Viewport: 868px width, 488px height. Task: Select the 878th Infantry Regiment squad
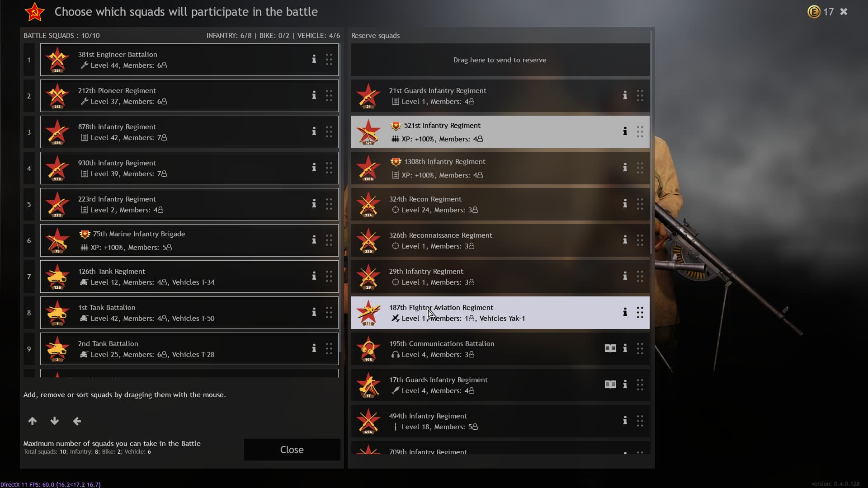[189, 132]
